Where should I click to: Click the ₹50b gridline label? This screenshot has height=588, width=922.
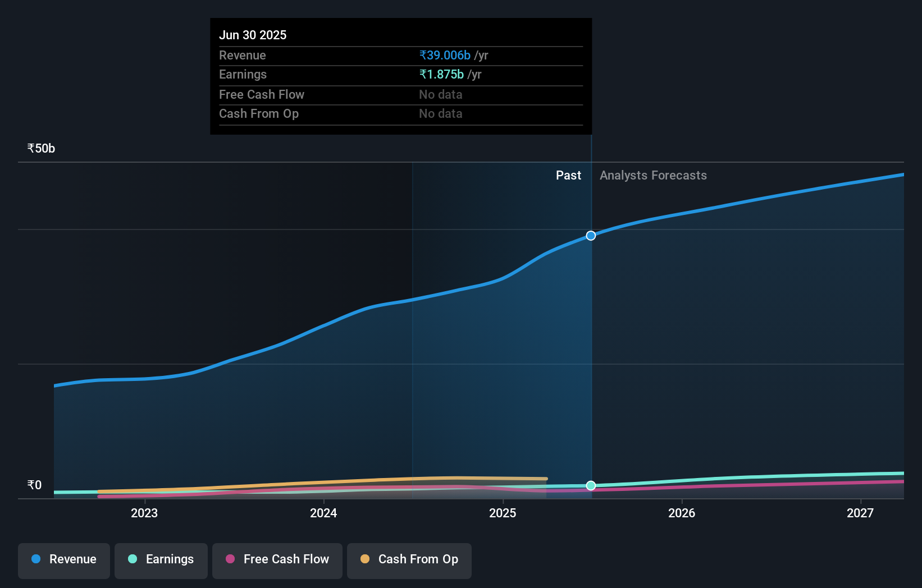(40, 148)
